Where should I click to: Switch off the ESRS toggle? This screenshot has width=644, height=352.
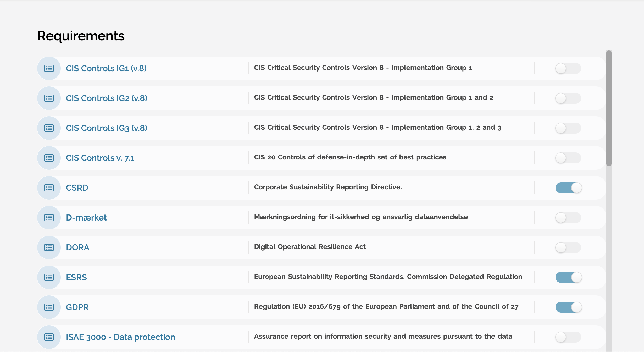pos(569,277)
